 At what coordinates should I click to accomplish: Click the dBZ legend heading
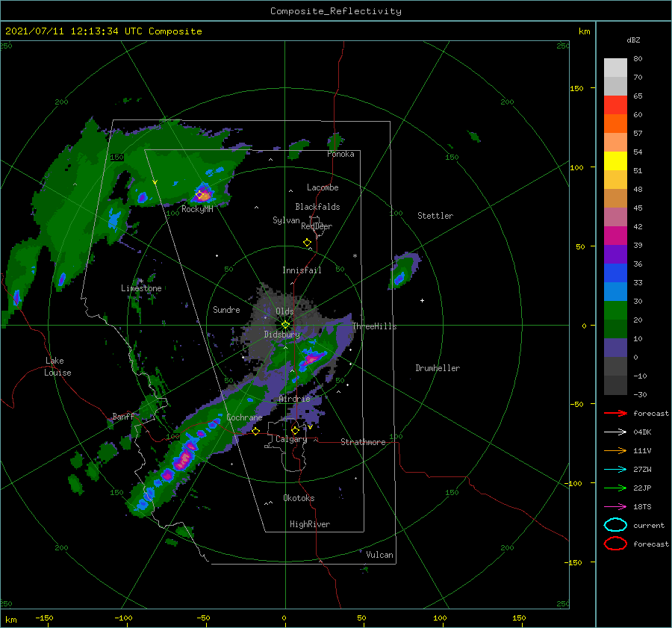[x=633, y=40]
